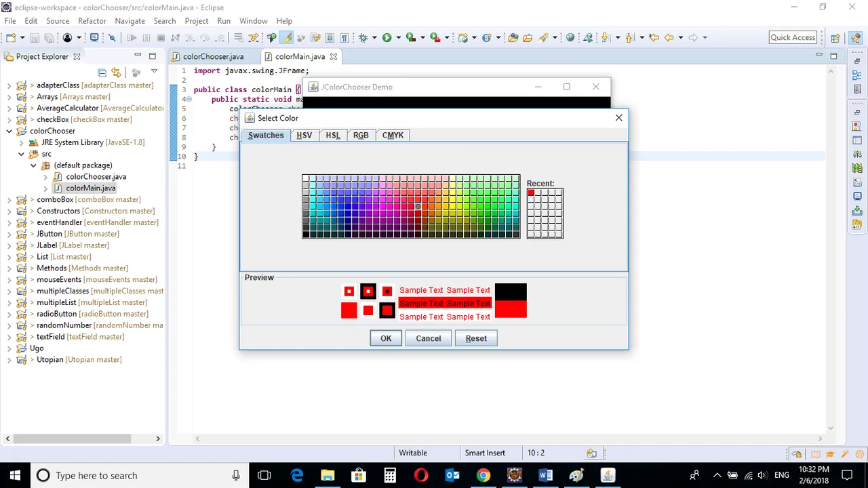868x488 pixels.
Task: Expand colorChooser.java in the tree
Action: pyautogui.click(x=45, y=177)
